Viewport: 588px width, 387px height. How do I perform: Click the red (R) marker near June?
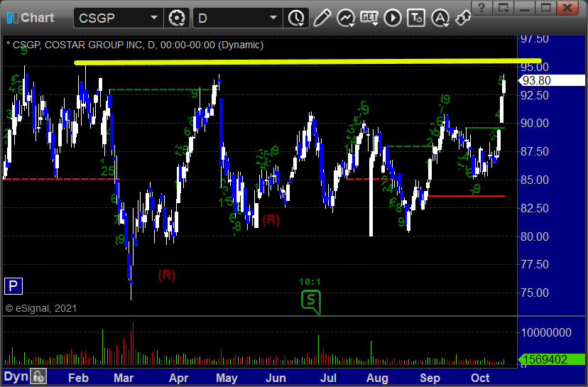click(271, 219)
